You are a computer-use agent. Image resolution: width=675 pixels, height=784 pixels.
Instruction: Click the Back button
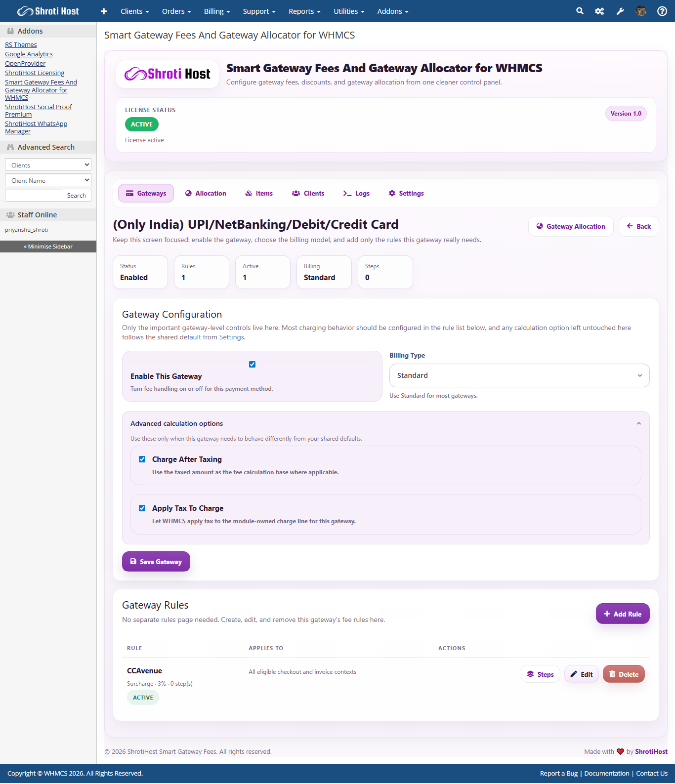point(638,226)
